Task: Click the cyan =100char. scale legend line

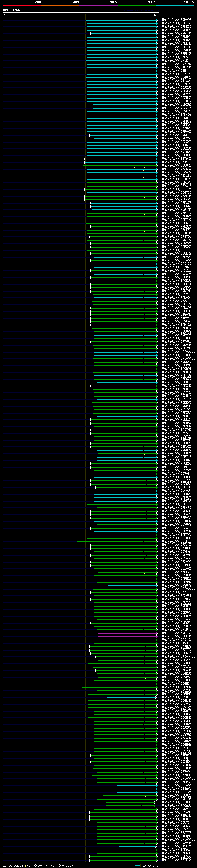Action: 137,866
